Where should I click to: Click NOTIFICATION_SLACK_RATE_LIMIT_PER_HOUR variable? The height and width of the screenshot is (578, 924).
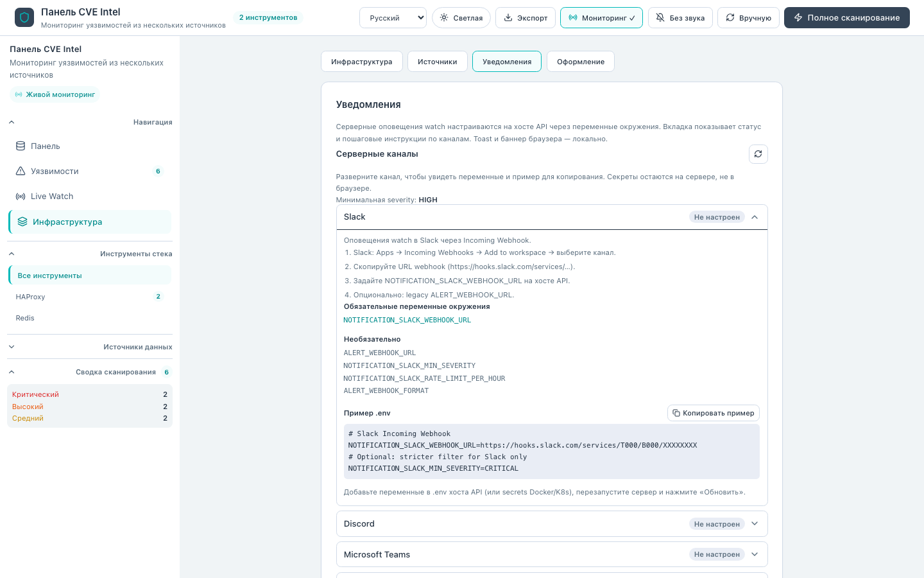(x=424, y=378)
